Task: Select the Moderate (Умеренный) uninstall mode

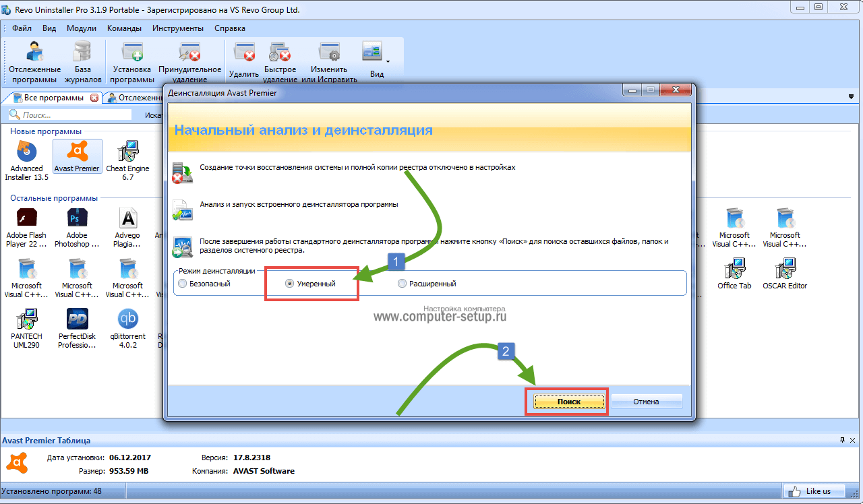Action: pos(290,284)
